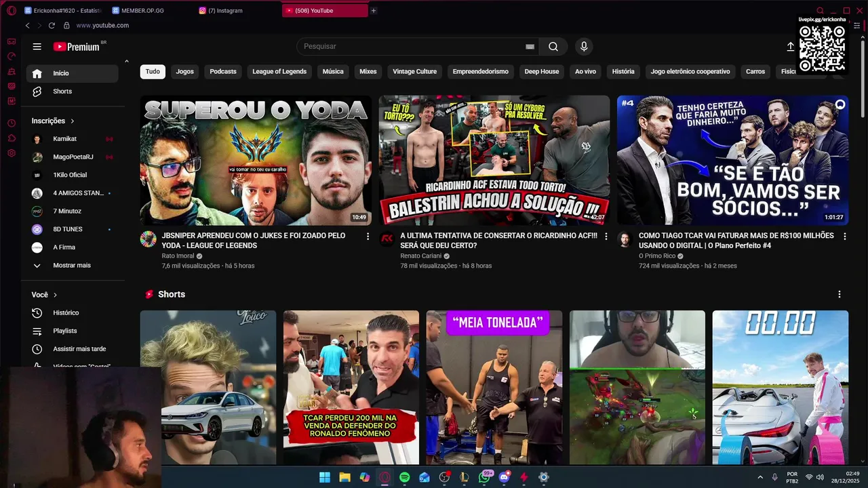Click Rato Imoral channel name
Image resolution: width=868 pixels, height=488 pixels.
pos(178,256)
